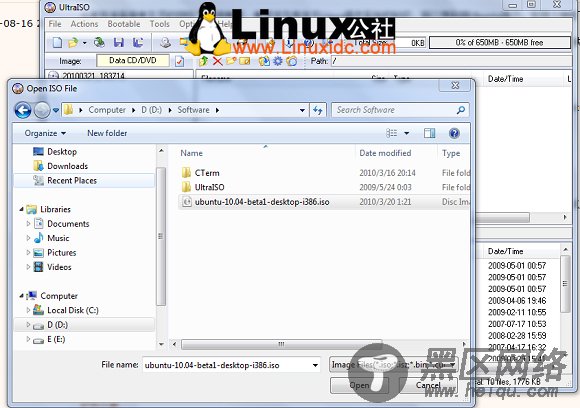Sort by the Name column header
580x408 pixels.
tap(191, 153)
